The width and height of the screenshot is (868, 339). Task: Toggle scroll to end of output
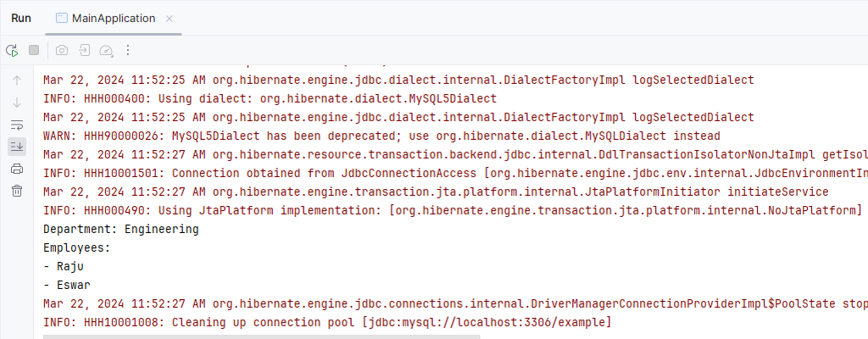[x=17, y=147]
